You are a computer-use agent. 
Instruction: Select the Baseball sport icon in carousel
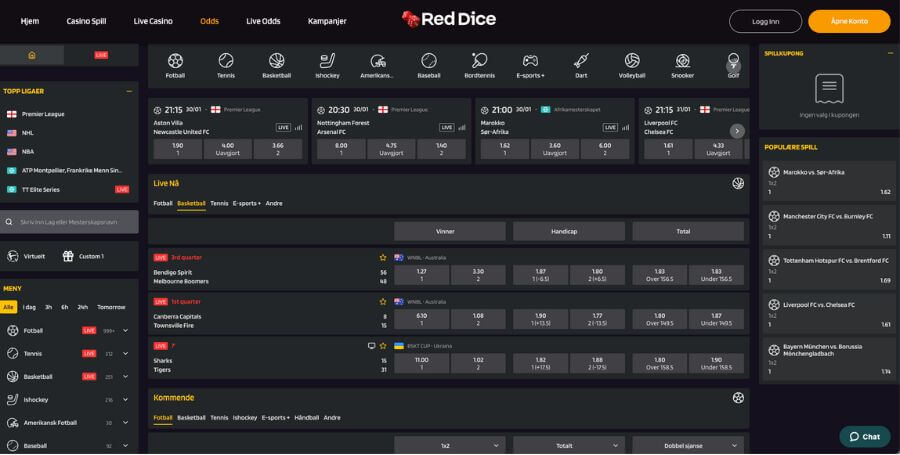429,60
